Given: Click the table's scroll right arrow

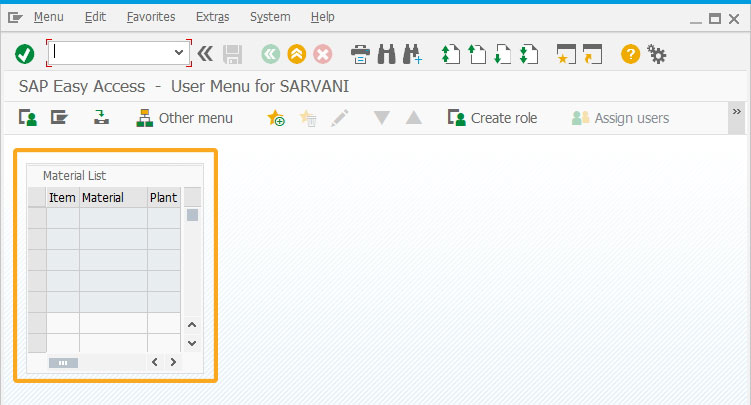Looking at the screenshot, I should pos(173,362).
